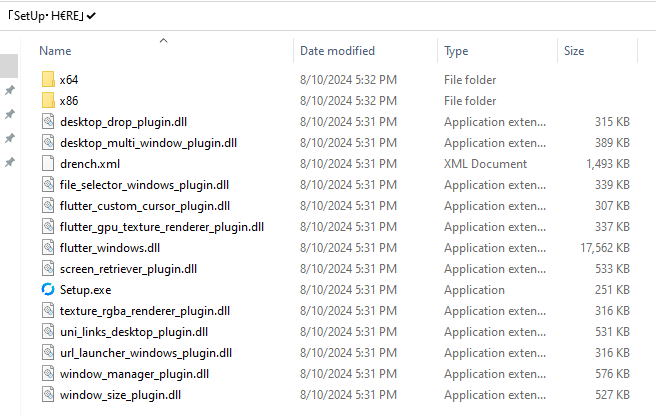
Task: Sort files by Date modified column
Action: (337, 51)
